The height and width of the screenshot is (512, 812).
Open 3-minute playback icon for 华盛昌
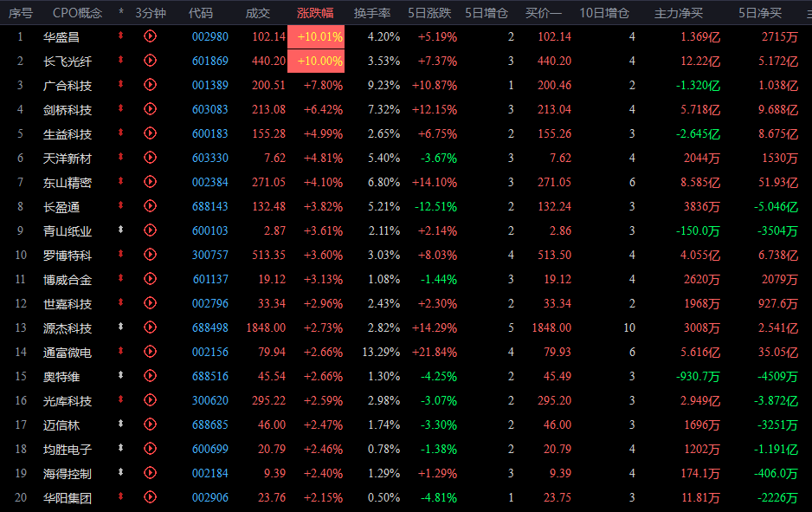(150, 36)
